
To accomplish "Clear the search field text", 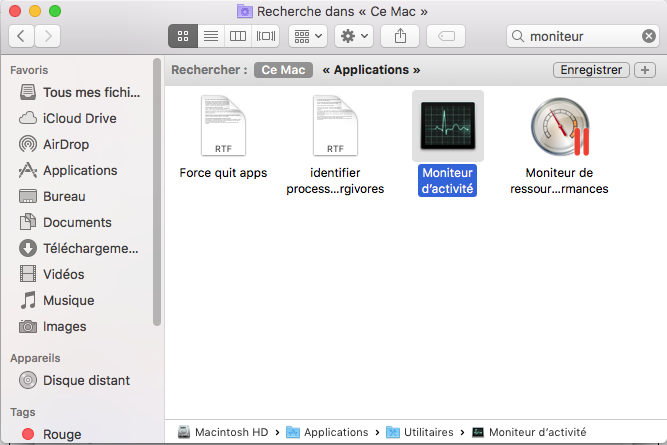I will 648,36.
